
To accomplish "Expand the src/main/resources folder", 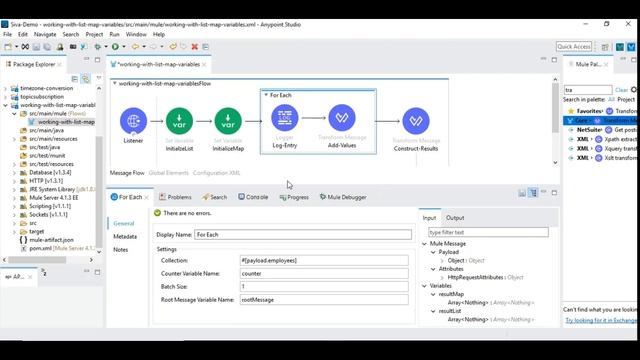I will click(14, 139).
